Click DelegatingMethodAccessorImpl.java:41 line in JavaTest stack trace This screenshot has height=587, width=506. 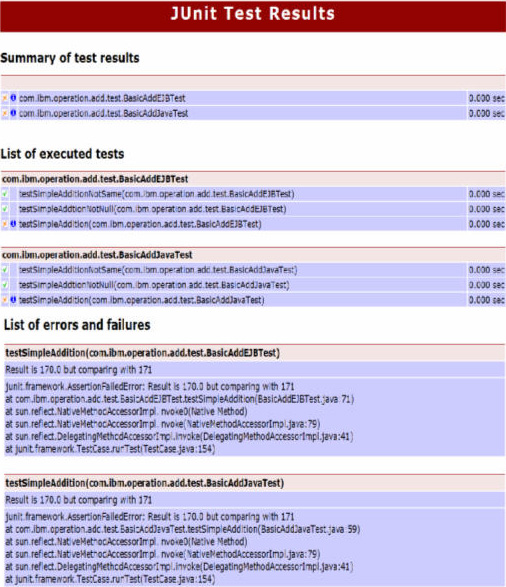click(179, 566)
